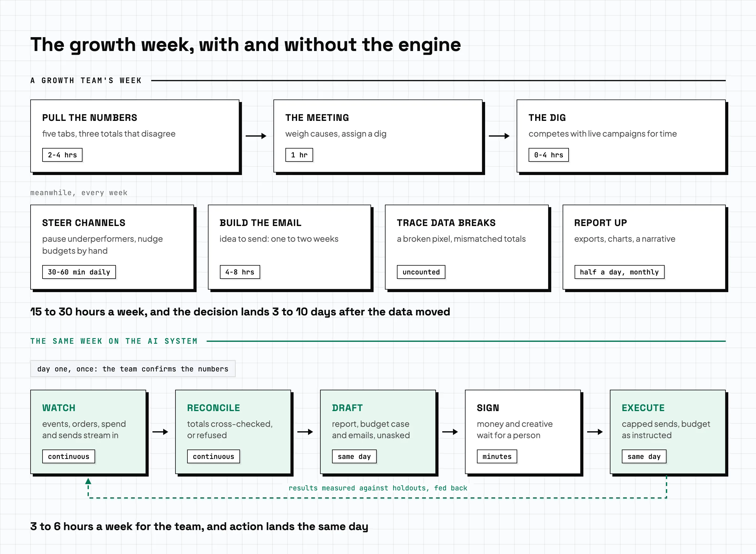Click 'results measured against holdouts, fed back' label
Screen dimensions: 756x554
coord(378,488)
